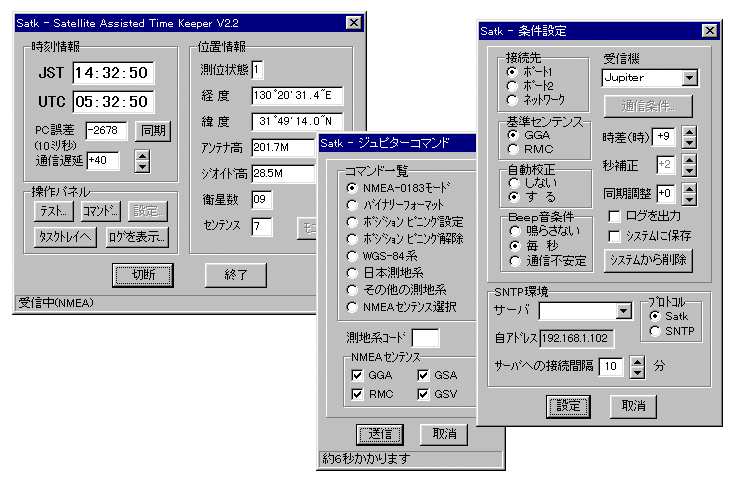740x487 pixels.
Task: Select 自動校正 する option
Action: click(x=514, y=197)
